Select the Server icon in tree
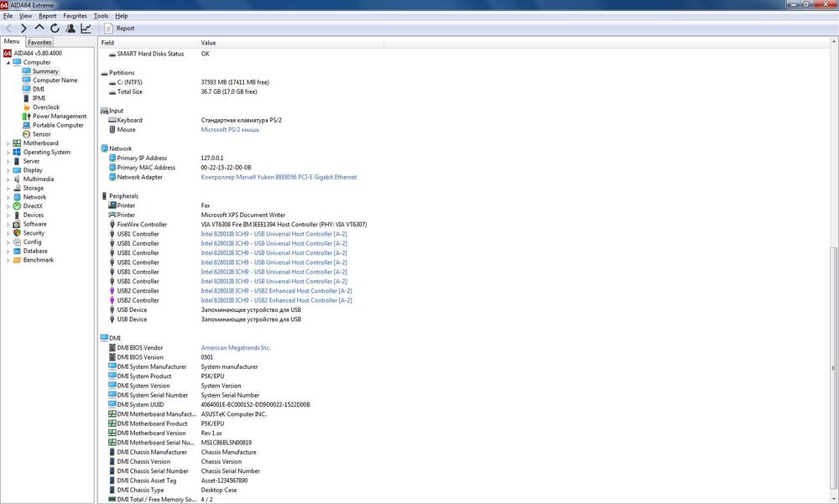Screen dimensions: 839x504 point(17,161)
